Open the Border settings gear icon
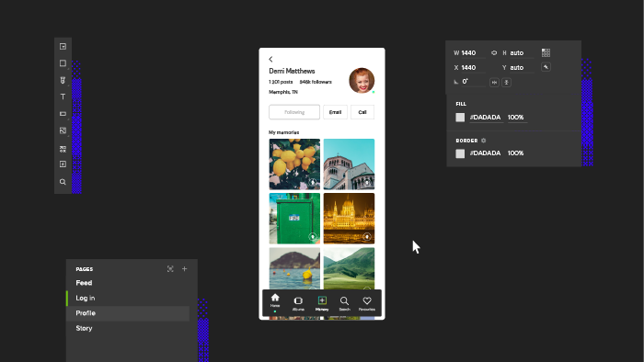Viewport: 644px width, 362px height. (x=483, y=141)
